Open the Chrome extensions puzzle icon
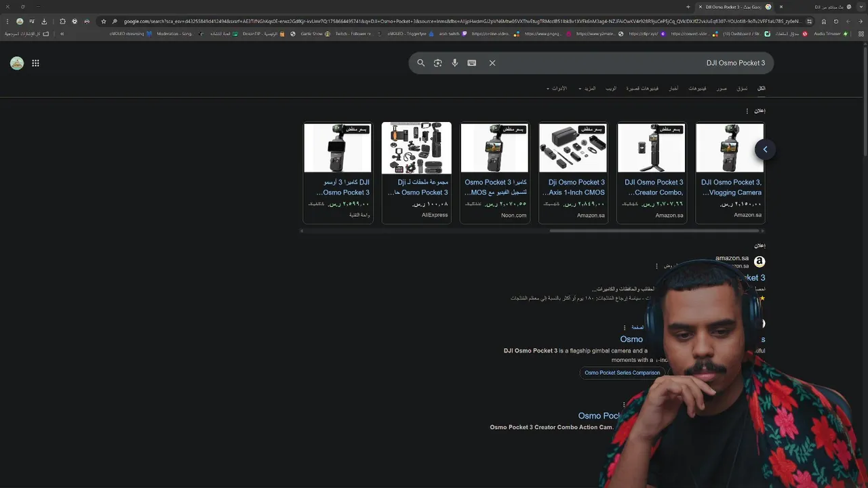 pos(62,21)
